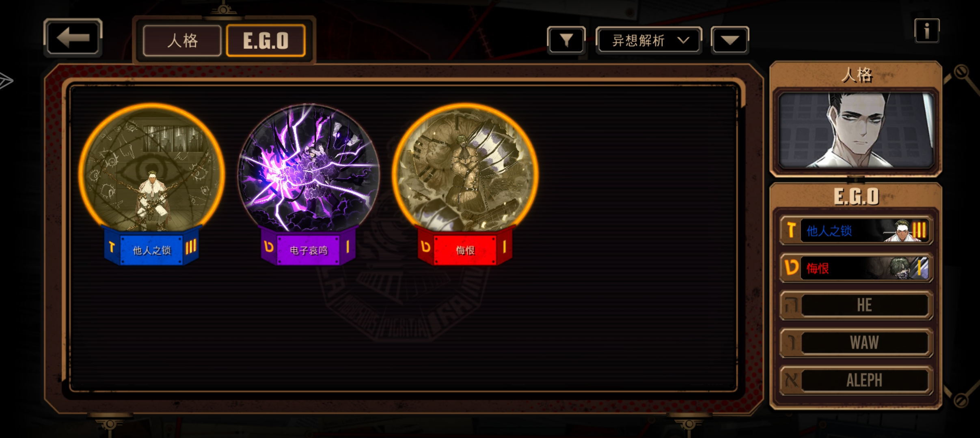
Task: Switch to the E.G.O tab
Action: [266, 41]
